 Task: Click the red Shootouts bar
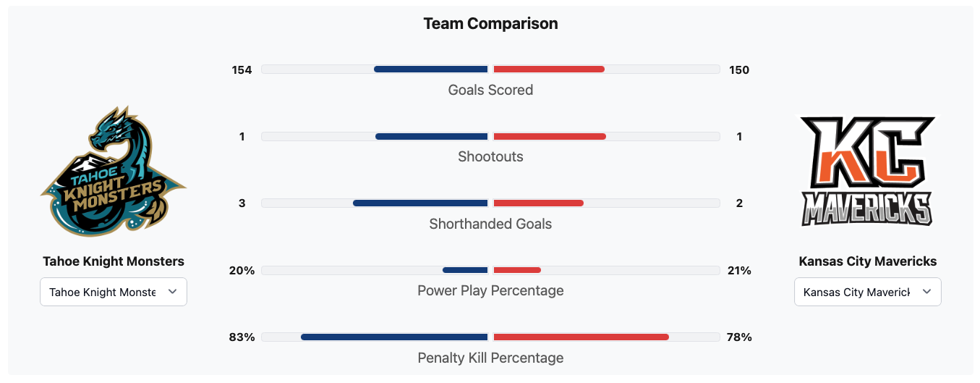(550, 136)
